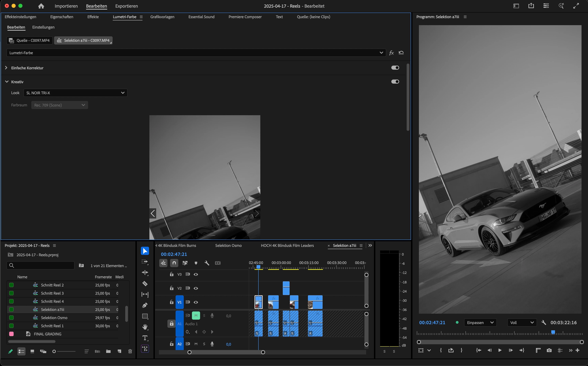This screenshot has width=588, height=366.
Task: Select the Hand tool
Action: pos(145,327)
